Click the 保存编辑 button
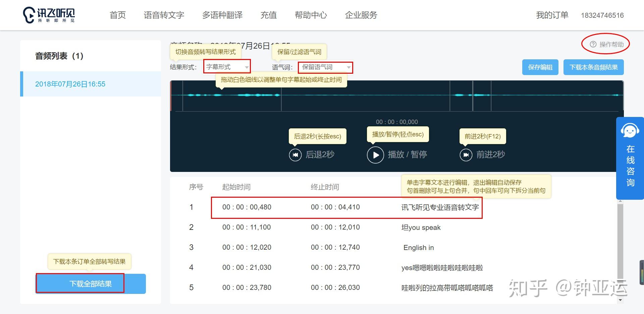 tap(540, 67)
